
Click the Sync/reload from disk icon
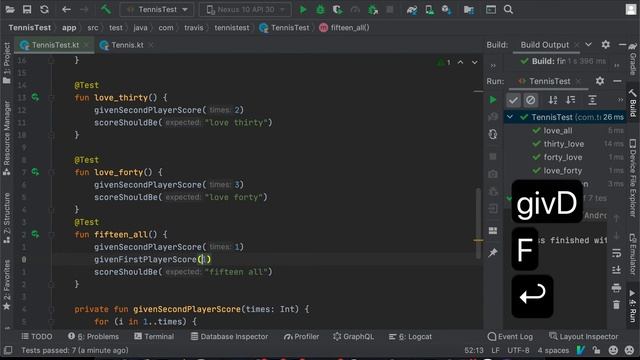(44, 9)
